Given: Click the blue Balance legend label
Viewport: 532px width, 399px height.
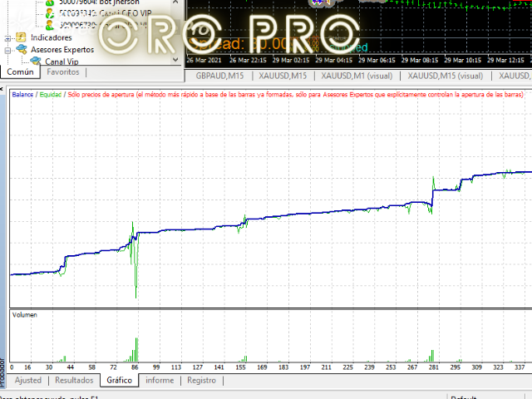Looking at the screenshot, I should (x=22, y=94).
